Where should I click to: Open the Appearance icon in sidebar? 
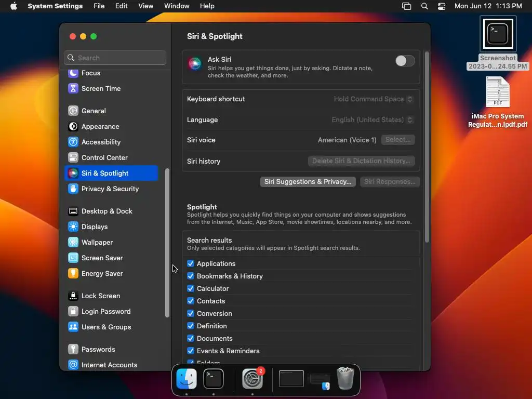click(x=73, y=127)
